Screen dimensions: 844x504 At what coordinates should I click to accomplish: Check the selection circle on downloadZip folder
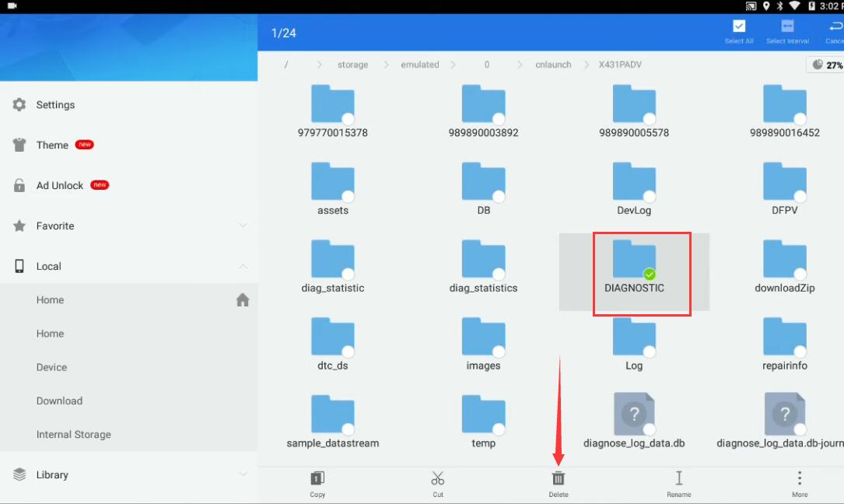tap(800, 274)
